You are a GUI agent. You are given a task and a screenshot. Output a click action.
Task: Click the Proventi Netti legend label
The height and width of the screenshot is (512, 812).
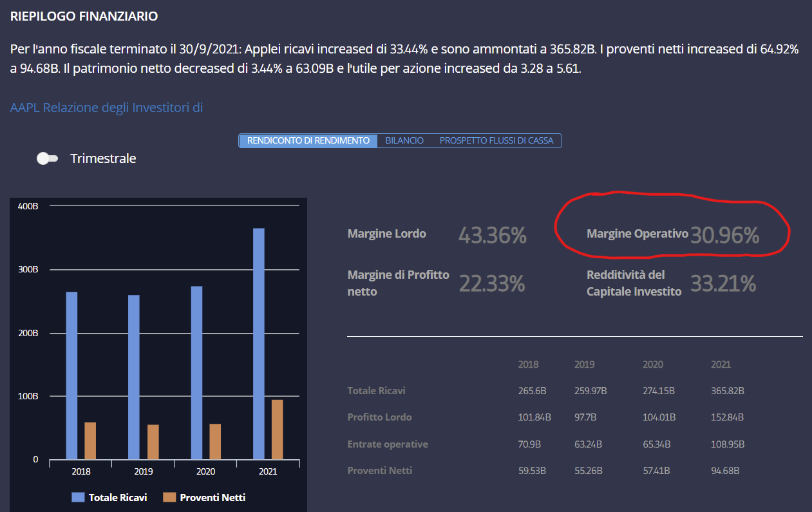point(212,497)
